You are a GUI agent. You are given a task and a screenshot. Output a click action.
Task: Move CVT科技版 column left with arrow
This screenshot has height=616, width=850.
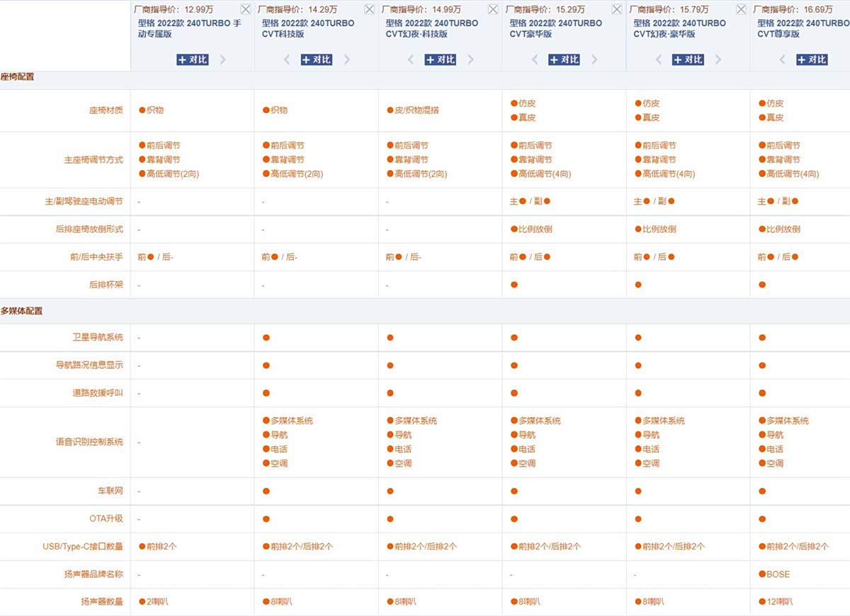click(x=288, y=59)
